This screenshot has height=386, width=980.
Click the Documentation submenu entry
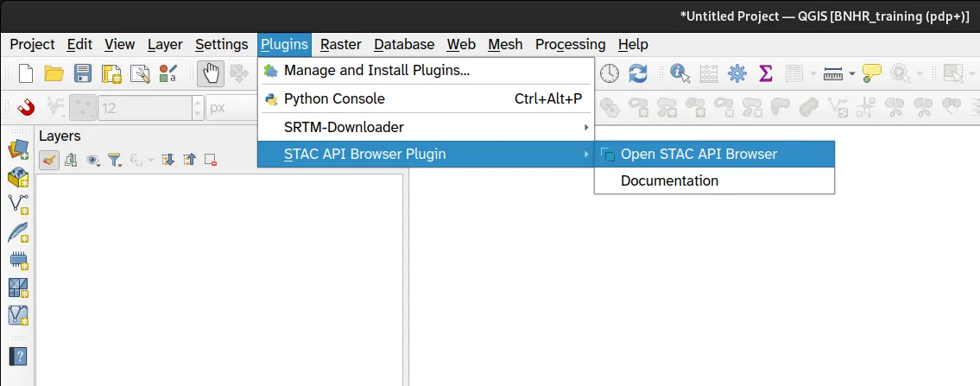coord(669,180)
